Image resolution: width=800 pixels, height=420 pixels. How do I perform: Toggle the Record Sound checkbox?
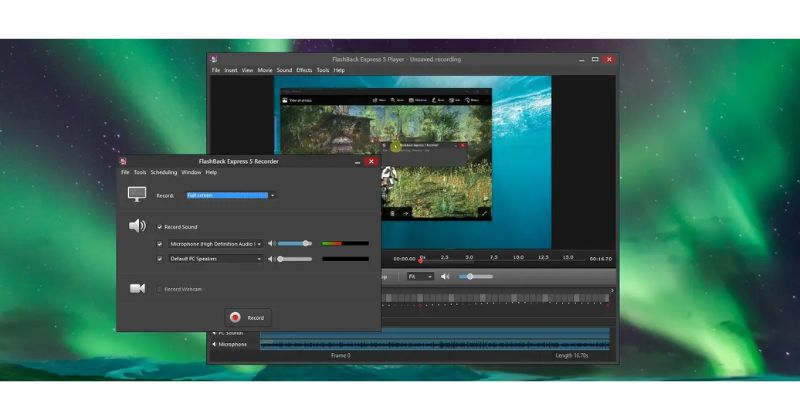[x=160, y=227]
